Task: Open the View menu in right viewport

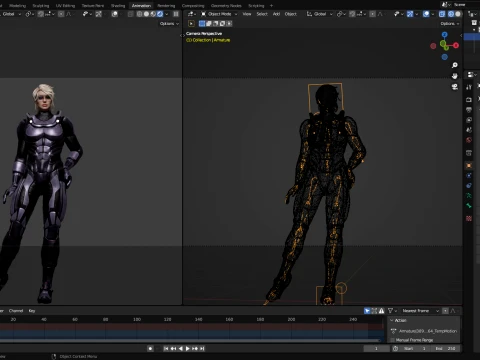Action: [x=247, y=14]
